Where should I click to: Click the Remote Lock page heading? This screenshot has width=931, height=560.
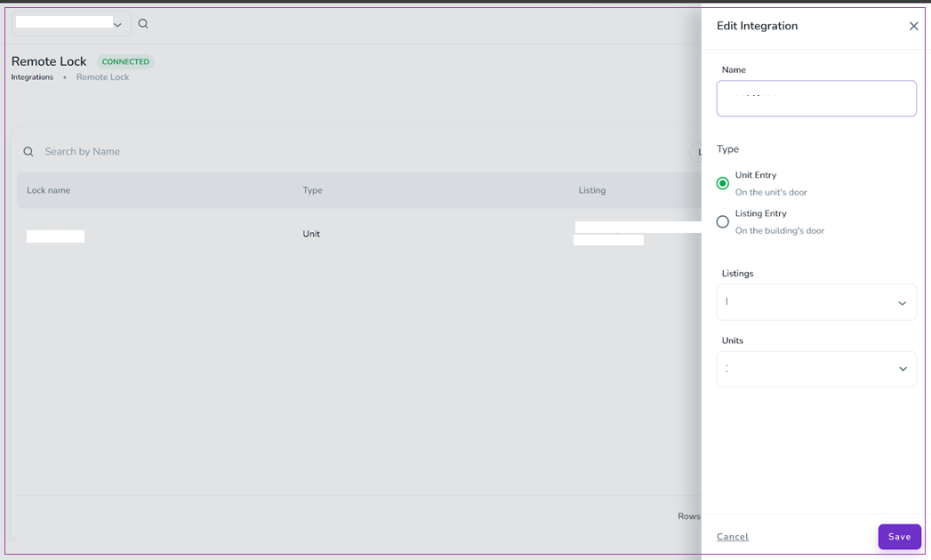49,61
